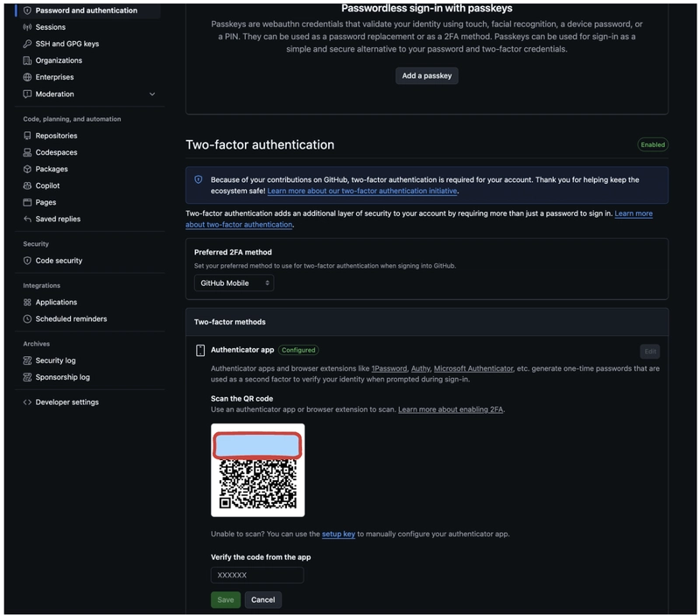The height and width of the screenshot is (615, 700).
Task: Click the Configured badge next to Authenticator app
Action: [298, 350]
